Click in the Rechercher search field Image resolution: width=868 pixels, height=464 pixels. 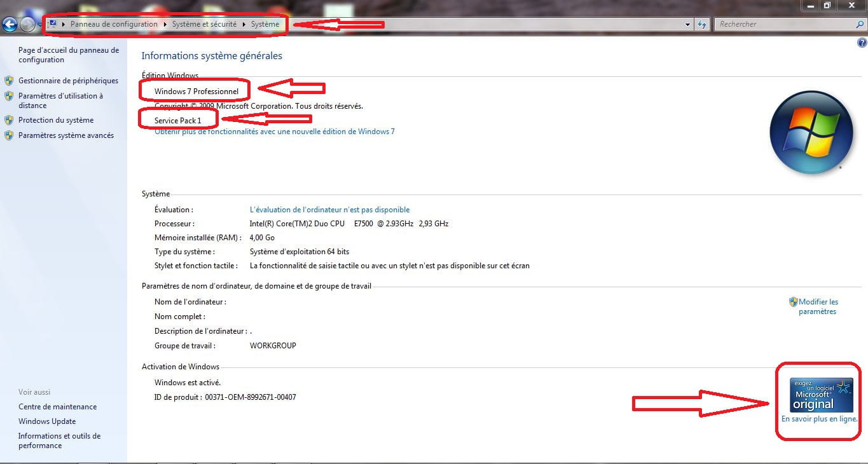coord(785,24)
